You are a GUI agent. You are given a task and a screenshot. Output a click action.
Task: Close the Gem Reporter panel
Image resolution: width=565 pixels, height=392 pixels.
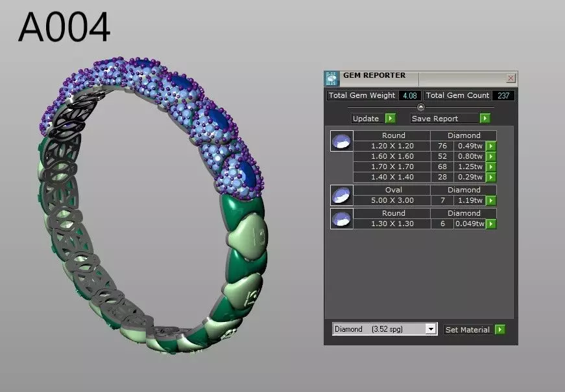point(511,78)
